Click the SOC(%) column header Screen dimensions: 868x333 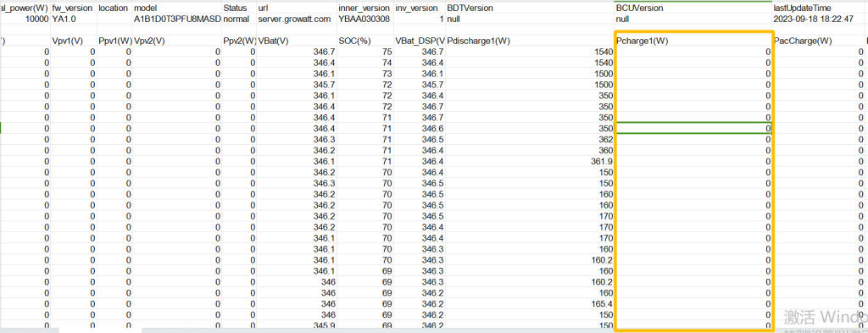click(365, 41)
